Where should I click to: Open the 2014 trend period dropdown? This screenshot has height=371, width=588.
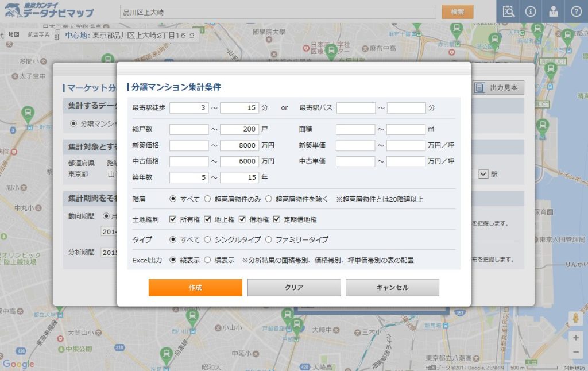[x=109, y=231]
